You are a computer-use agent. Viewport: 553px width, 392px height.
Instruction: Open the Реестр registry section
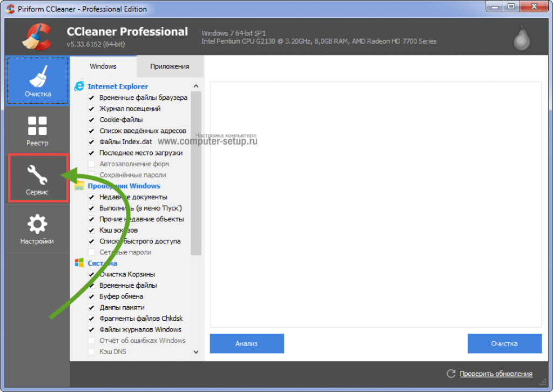click(x=37, y=131)
